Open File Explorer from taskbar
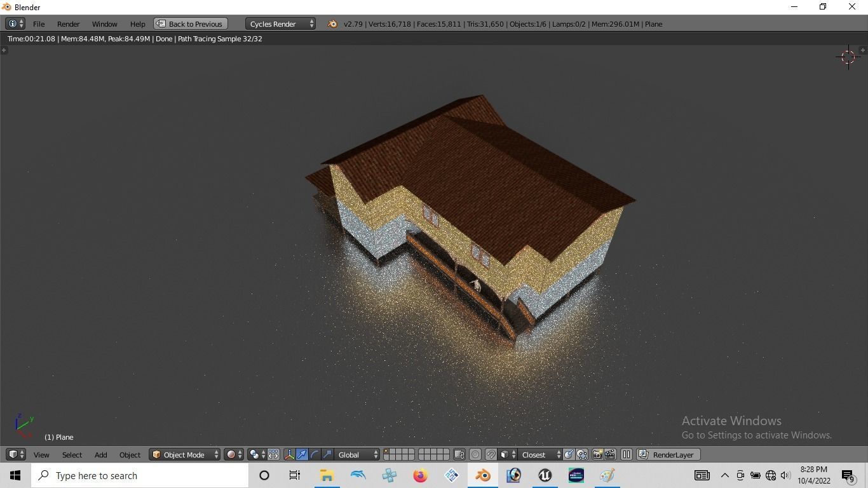 click(x=327, y=475)
